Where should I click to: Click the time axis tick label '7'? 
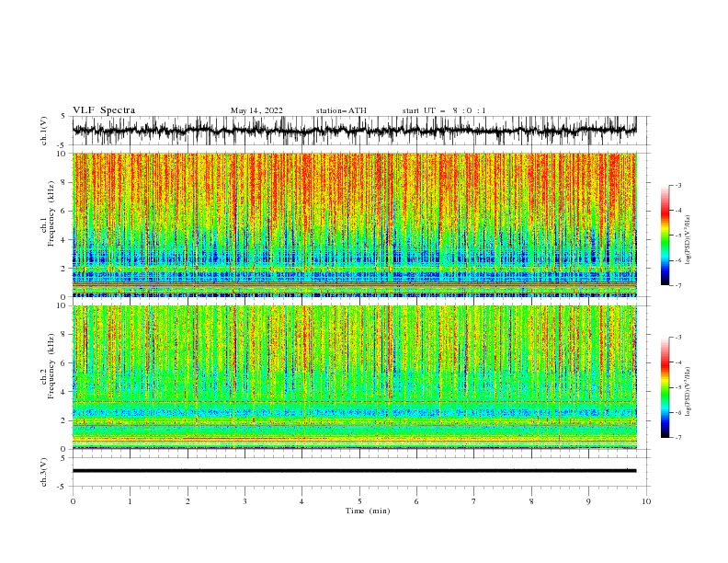coord(474,501)
